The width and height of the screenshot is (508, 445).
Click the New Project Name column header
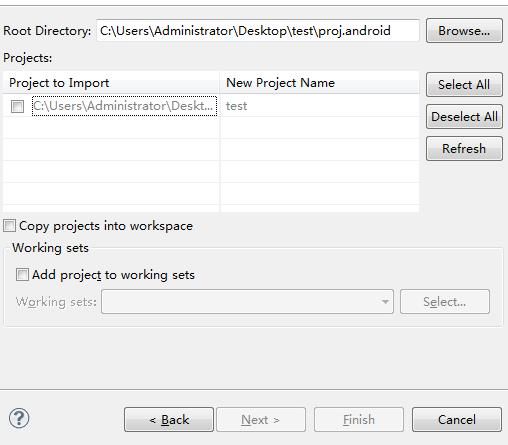pos(319,83)
